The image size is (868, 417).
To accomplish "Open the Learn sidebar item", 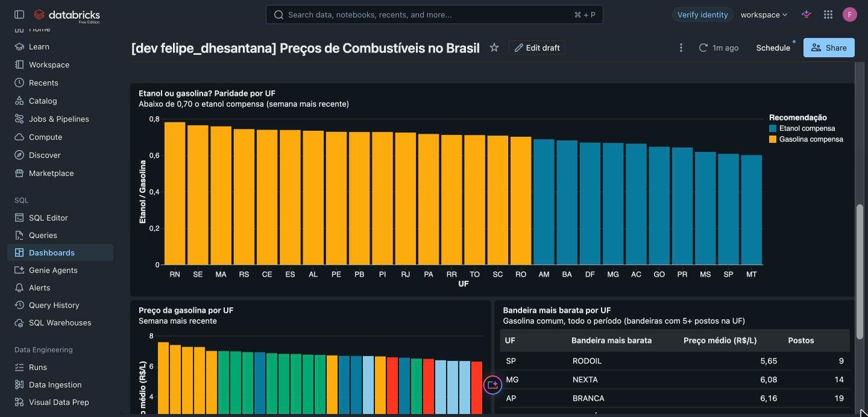I will tap(39, 46).
